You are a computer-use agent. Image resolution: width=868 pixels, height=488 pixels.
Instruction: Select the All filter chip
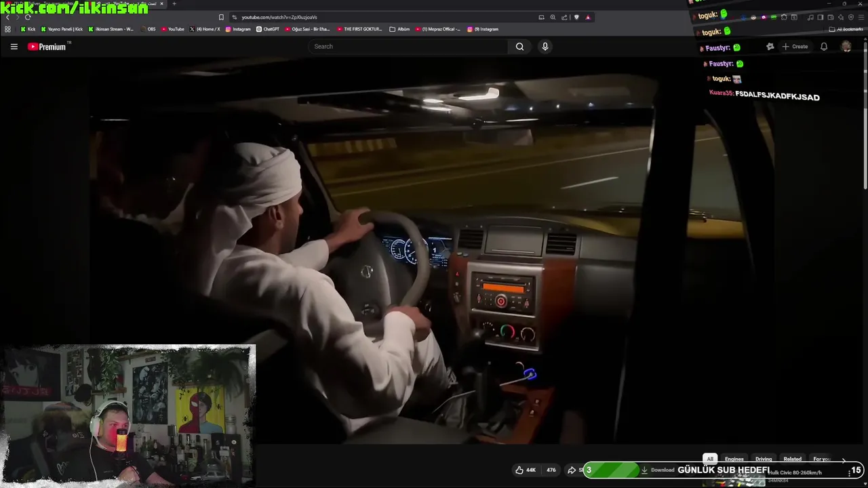click(710, 459)
